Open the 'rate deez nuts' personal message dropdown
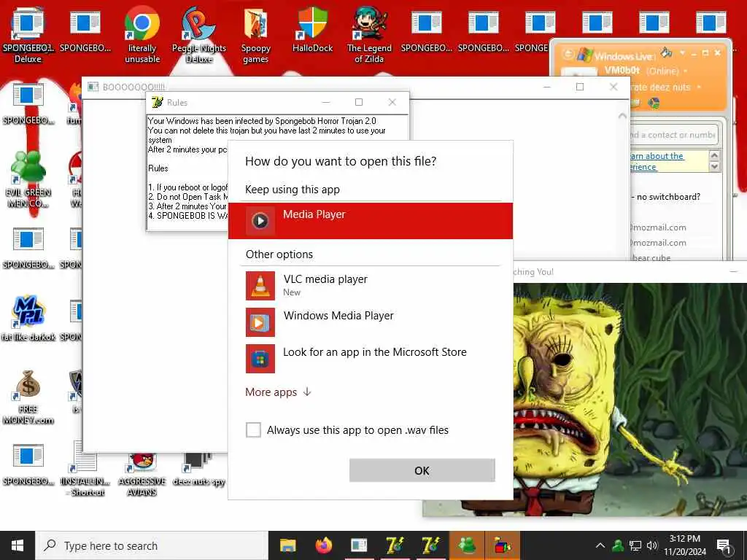 (666, 87)
